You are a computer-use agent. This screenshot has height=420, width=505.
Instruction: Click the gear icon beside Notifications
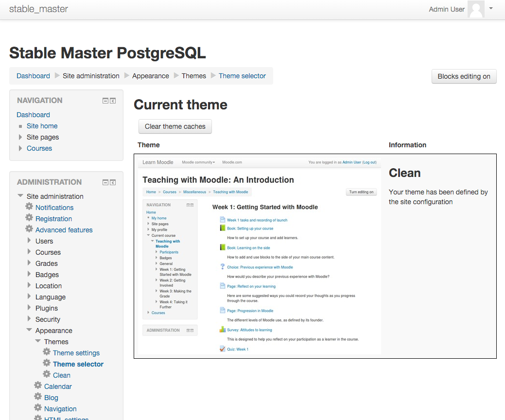[29, 207]
